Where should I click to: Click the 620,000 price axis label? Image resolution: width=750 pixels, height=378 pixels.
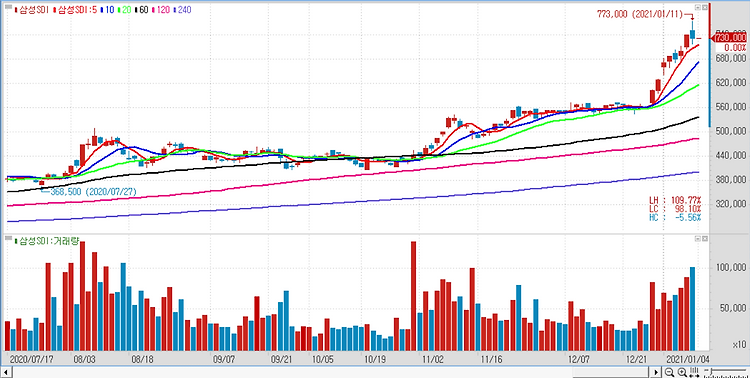[730, 83]
